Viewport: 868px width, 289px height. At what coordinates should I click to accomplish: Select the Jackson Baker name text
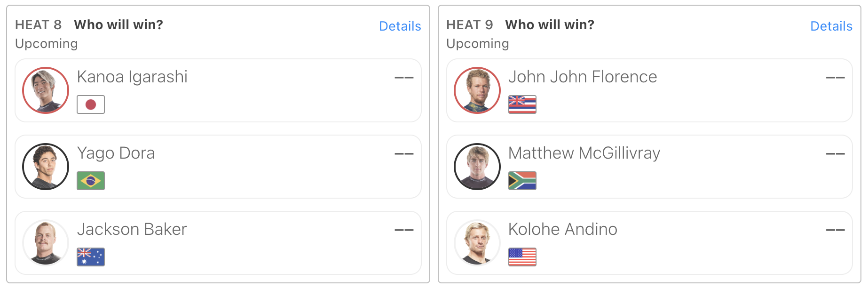point(132,229)
